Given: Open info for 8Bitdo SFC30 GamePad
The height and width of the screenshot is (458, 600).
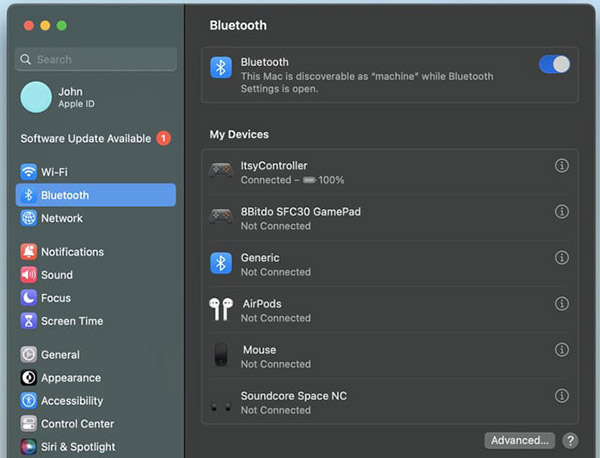Looking at the screenshot, I should pyautogui.click(x=561, y=212).
